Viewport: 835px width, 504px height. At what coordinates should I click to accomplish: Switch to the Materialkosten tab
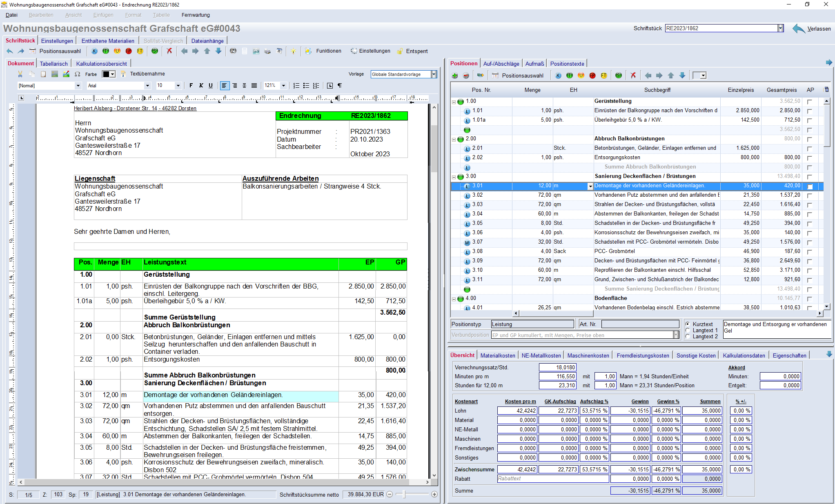pos(498,355)
